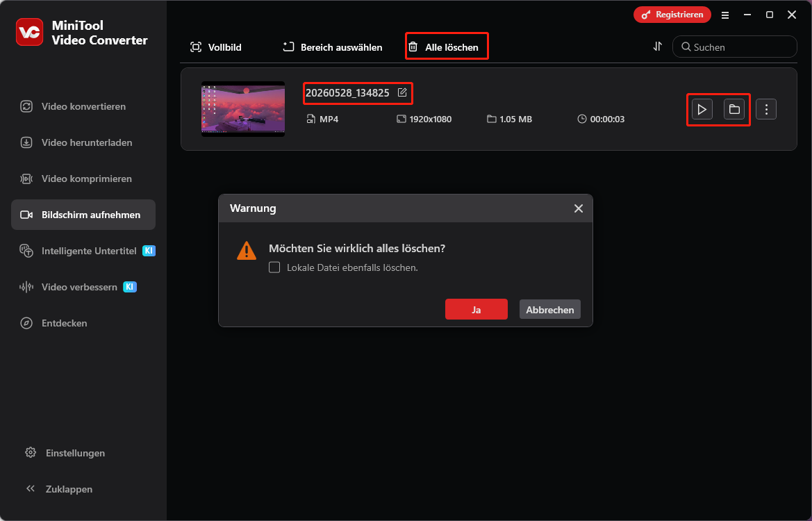The width and height of the screenshot is (812, 521).
Task: Click the recording thumbnail preview
Action: [243, 109]
